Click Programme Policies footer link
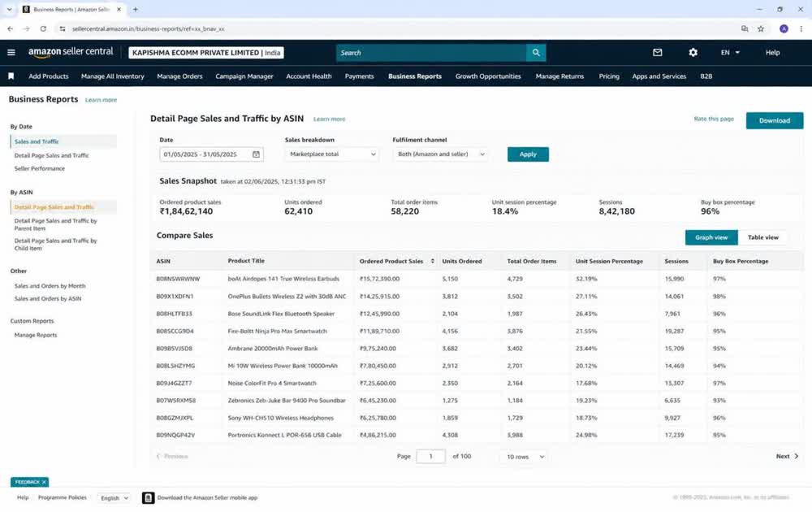 [63, 497]
